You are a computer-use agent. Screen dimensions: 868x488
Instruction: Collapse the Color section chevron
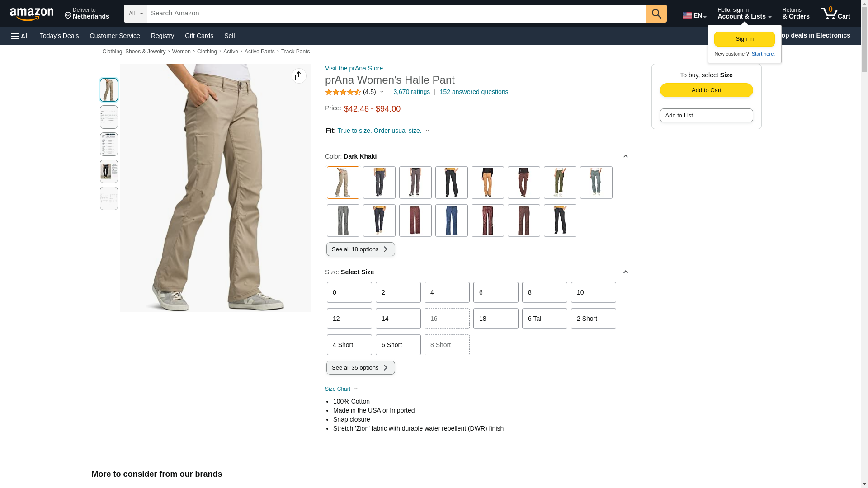(x=625, y=156)
